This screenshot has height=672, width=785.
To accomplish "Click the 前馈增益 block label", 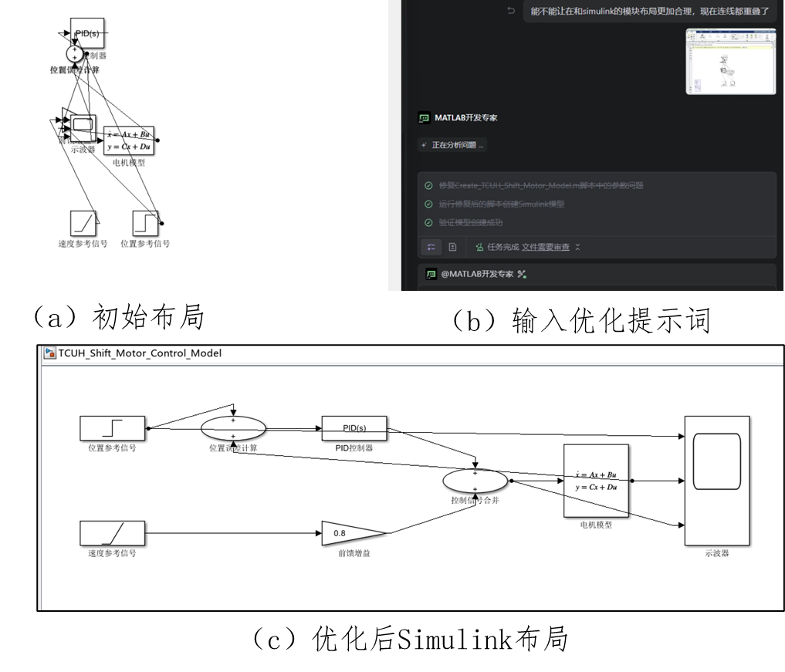I will tap(354, 553).
